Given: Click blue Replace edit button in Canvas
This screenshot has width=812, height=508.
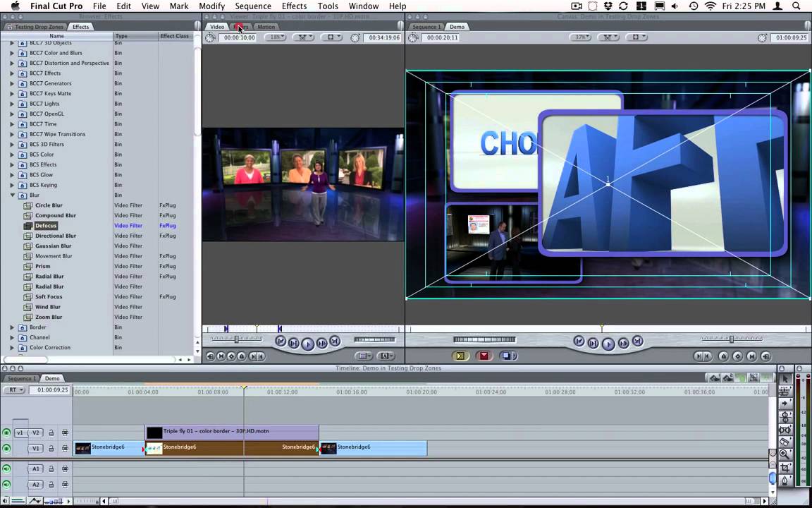Looking at the screenshot, I should coord(508,356).
